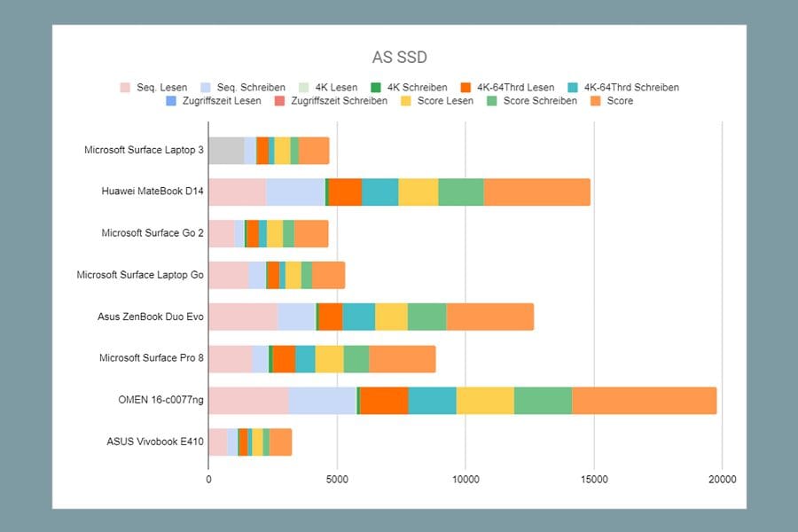Select the 4K Schreiben green legend swatch
Image resolution: width=798 pixels, height=532 pixels.
[x=376, y=88]
